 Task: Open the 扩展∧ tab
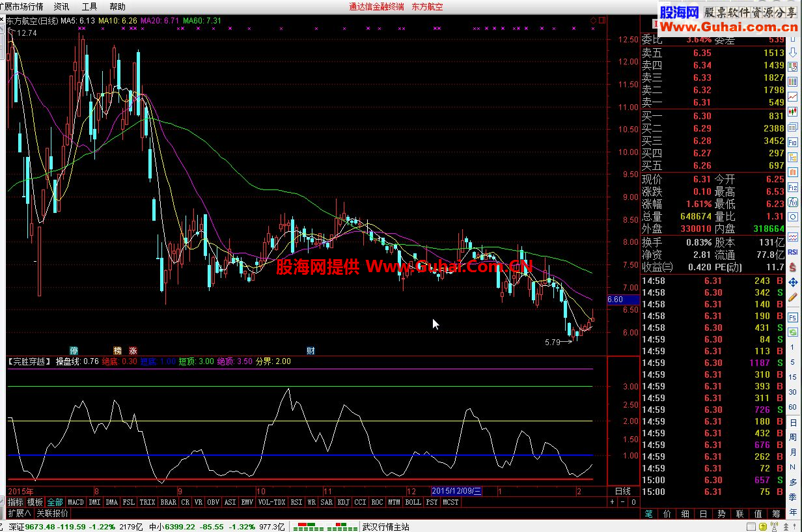(19, 513)
